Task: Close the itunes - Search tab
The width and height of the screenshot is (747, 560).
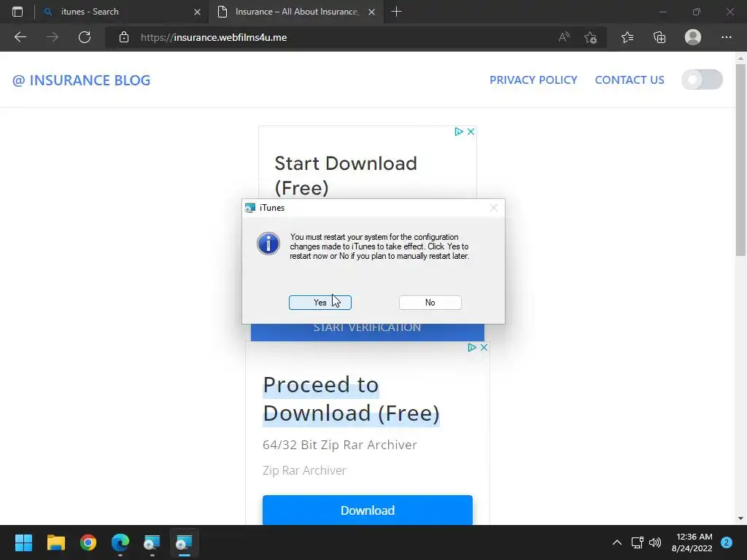Action: click(x=197, y=12)
